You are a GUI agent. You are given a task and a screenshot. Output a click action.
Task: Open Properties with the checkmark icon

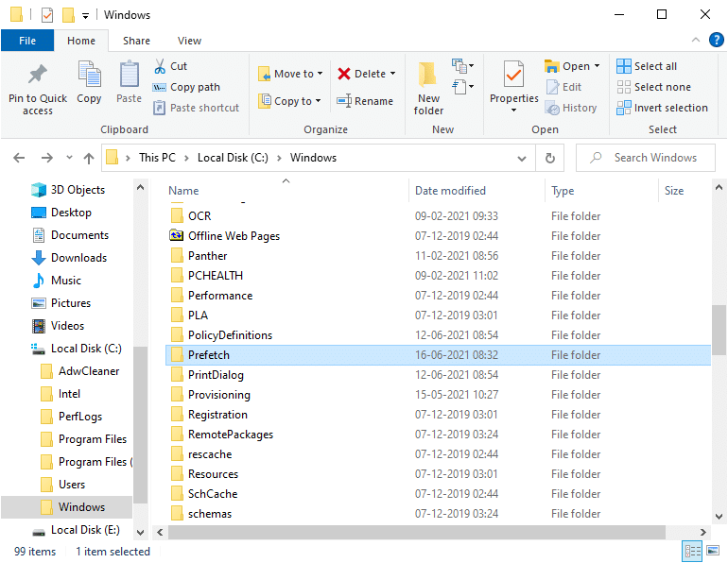pyautogui.click(x=513, y=75)
